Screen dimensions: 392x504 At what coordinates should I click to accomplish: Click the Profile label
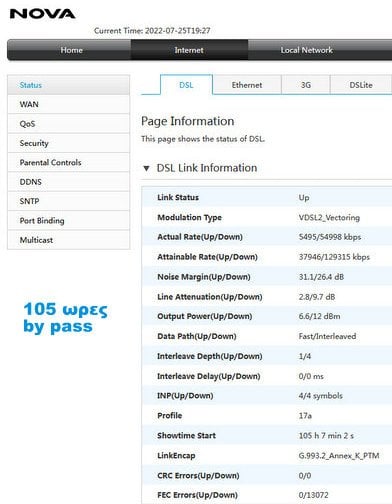[170, 415]
